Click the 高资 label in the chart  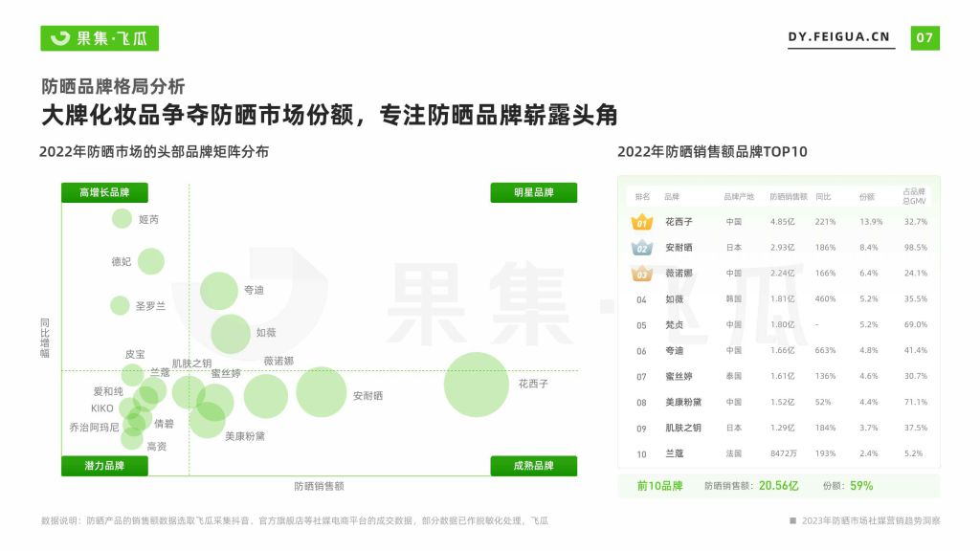(157, 447)
